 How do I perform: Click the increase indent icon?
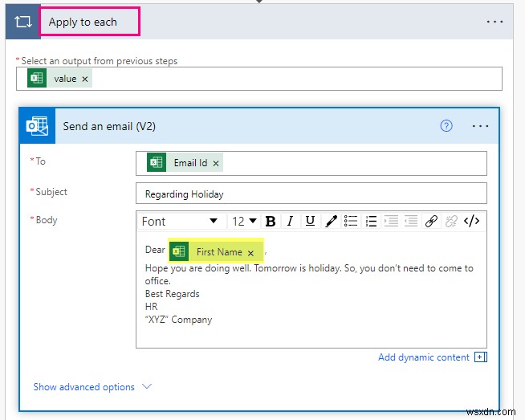pyautogui.click(x=391, y=222)
